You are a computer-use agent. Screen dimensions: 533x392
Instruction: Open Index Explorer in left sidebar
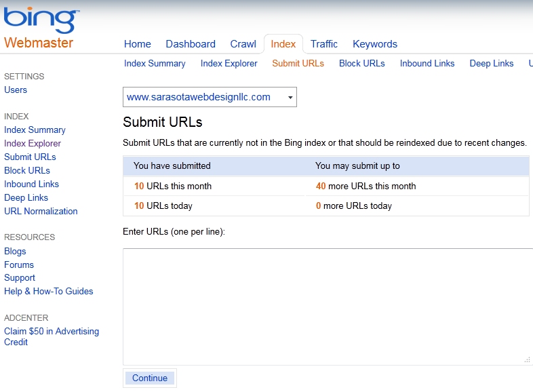[33, 144]
